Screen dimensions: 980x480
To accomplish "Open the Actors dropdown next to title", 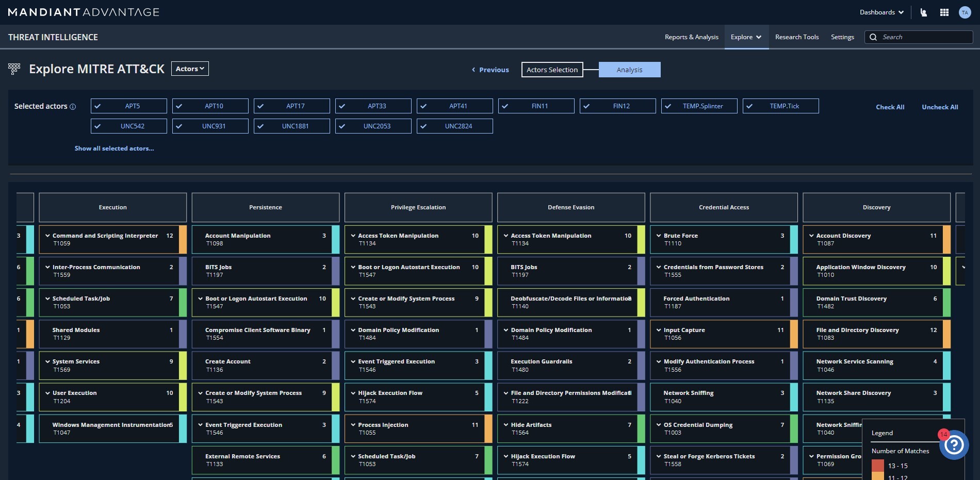I will pyautogui.click(x=190, y=69).
